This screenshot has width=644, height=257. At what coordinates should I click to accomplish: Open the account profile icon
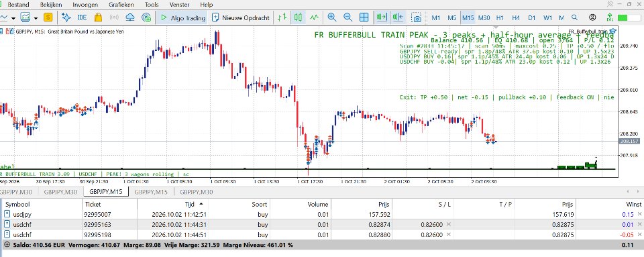[592, 17]
